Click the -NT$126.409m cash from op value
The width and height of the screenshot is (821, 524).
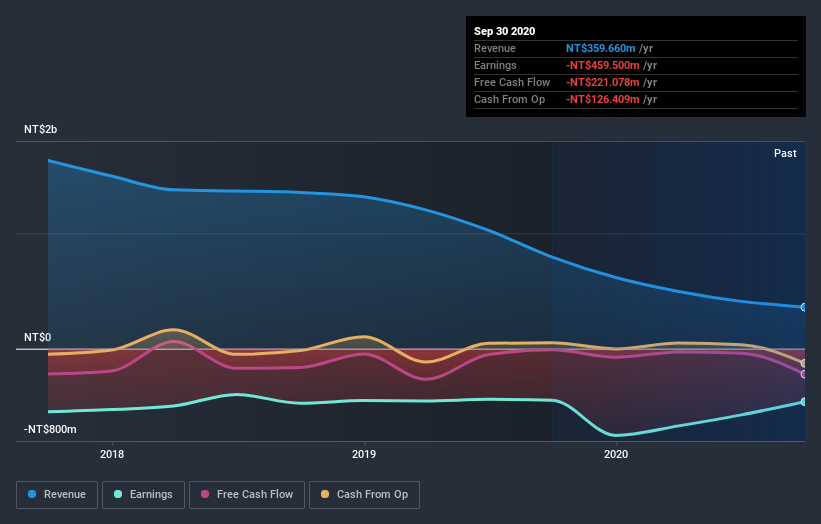[x=602, y=99]
